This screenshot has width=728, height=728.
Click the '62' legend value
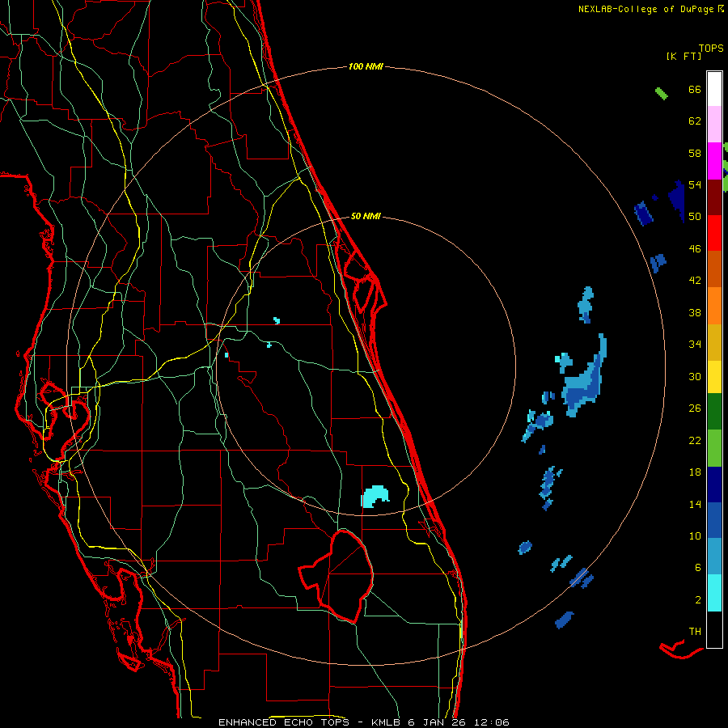(695, 121)
